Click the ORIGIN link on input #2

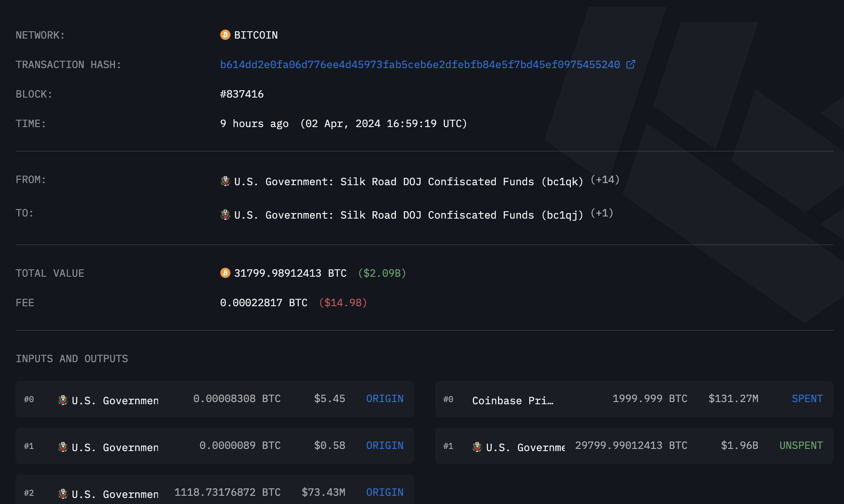coord(385,492)
